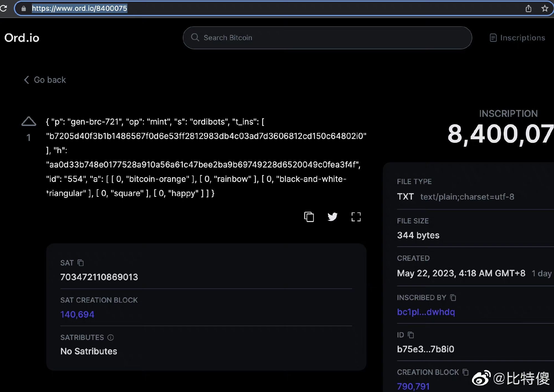This screenshot has height=392, width=554.
Task: Open inscriber address bc1pl...dwhdq
Action: [426, 312]
